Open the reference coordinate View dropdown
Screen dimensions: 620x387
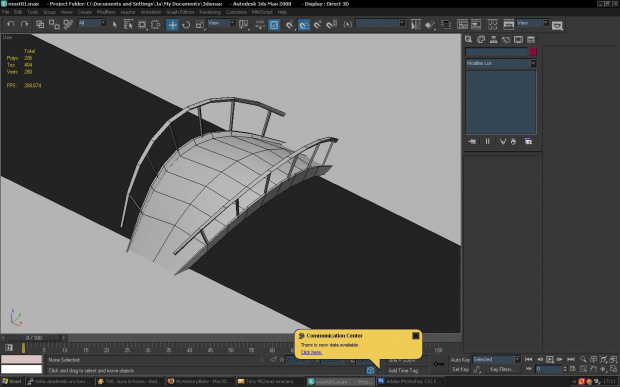(221, 23)
